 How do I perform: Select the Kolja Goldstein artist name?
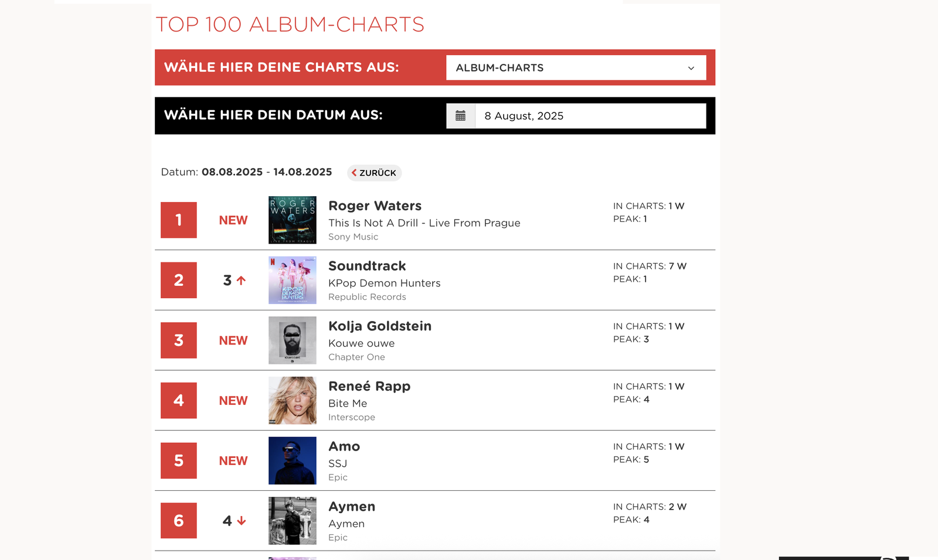(380, 326)
